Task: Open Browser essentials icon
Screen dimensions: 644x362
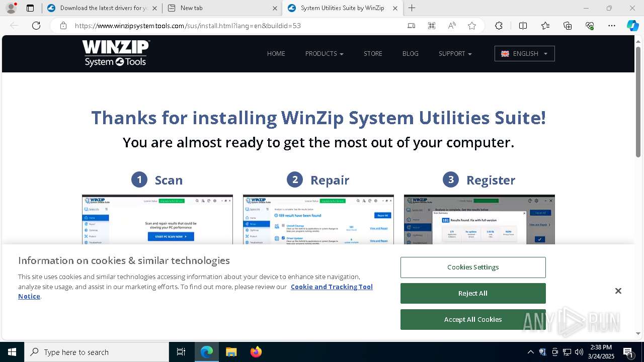Action: pos(590,26)
